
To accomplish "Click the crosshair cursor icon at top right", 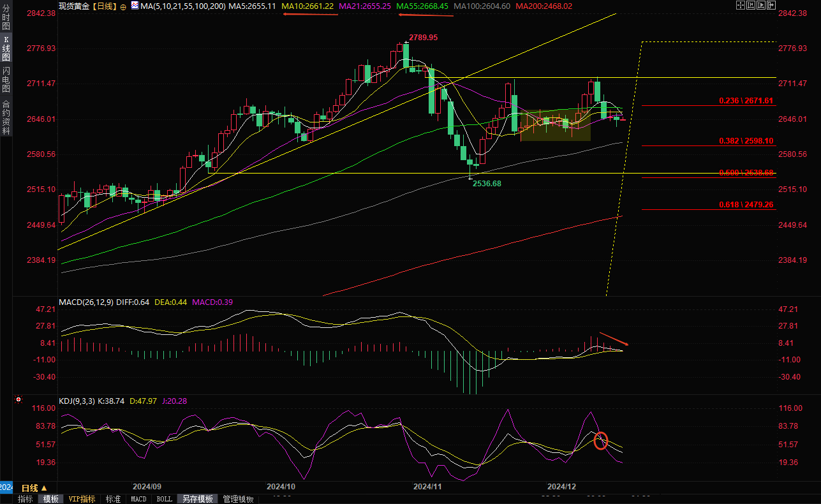I will [741, 5].
